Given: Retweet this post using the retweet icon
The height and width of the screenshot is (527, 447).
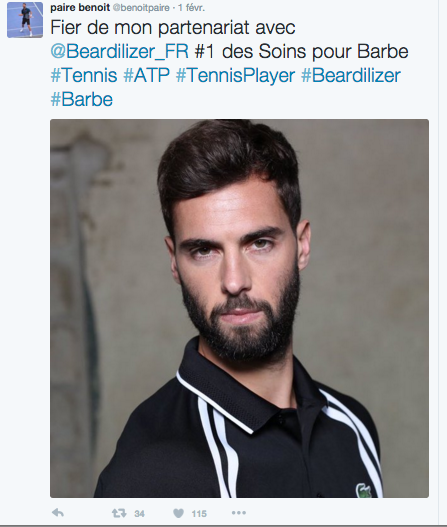Looking at the screenshot, I should click(119, 513).
